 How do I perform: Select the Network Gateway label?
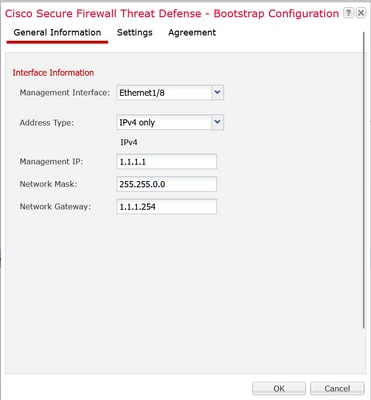click(x=55, y=207)
